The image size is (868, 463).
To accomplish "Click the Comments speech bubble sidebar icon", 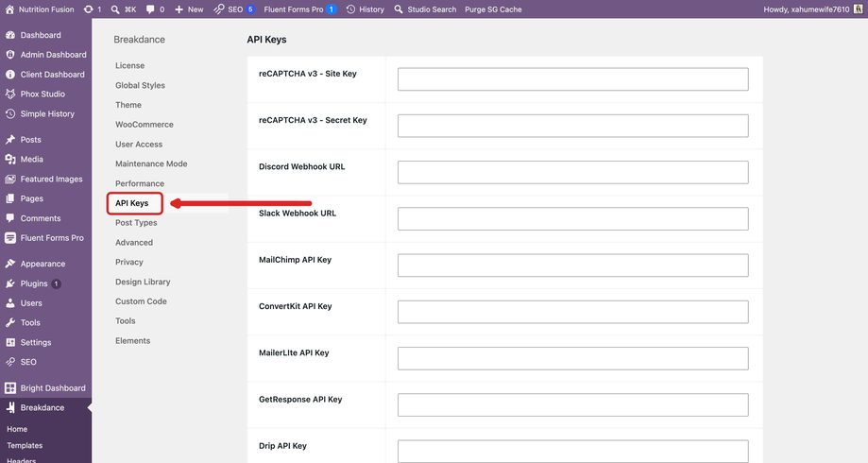I will coord(10,218).
